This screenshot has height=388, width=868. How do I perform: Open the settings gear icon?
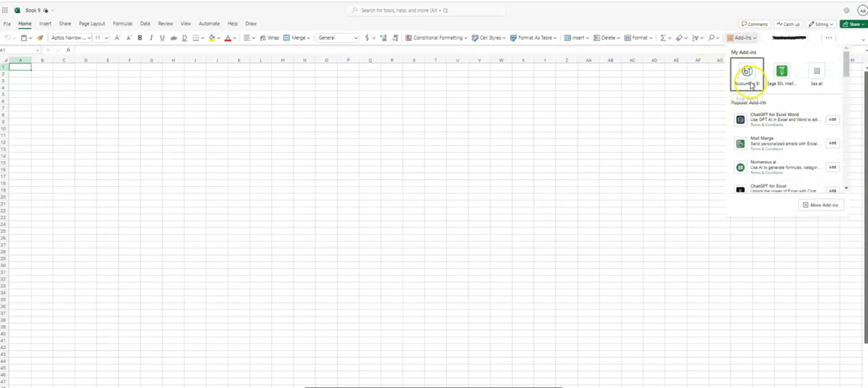coord(846,10)
